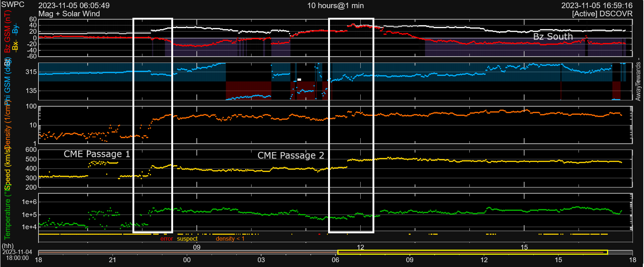
Task: Click the start timestamp 2023-11-05 06:05:49
Action: 74,6
